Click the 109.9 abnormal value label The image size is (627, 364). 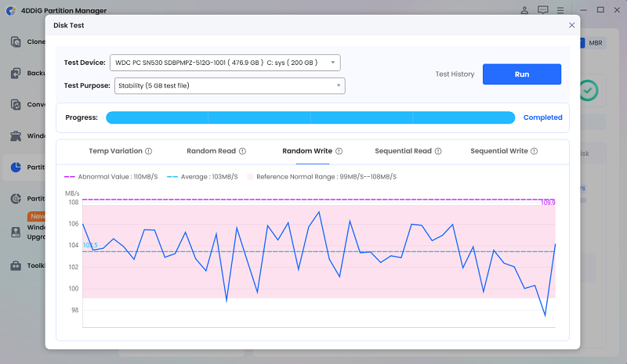pos(548,203)
